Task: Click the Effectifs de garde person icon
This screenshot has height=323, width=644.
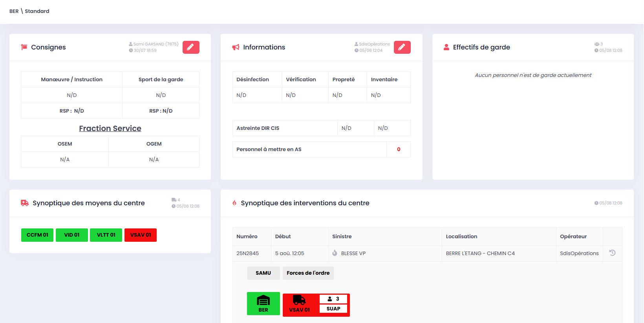Action: click(446, 47)
